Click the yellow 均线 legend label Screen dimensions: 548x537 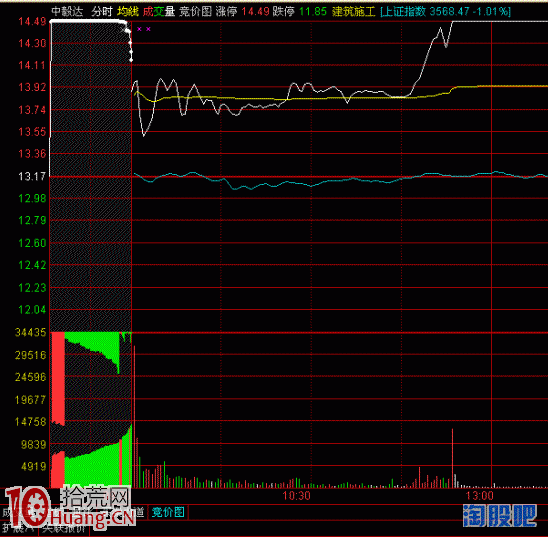128,12
